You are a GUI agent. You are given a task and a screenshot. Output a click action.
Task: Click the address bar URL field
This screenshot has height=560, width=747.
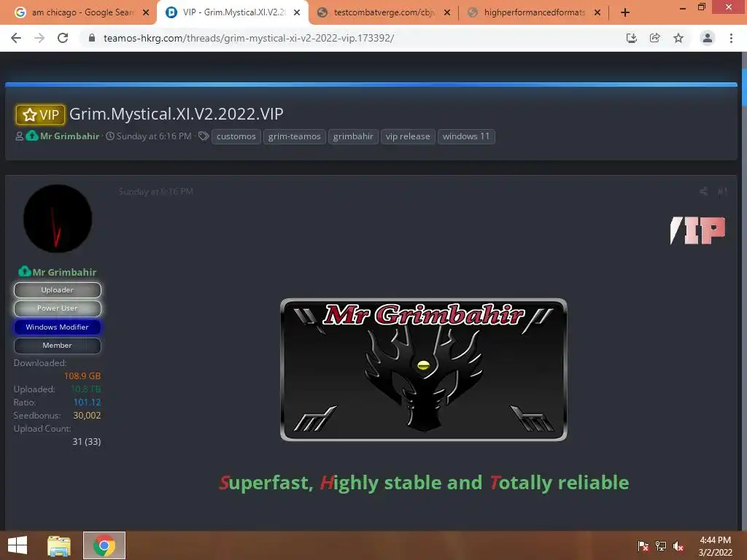click(x=352, y=38)
